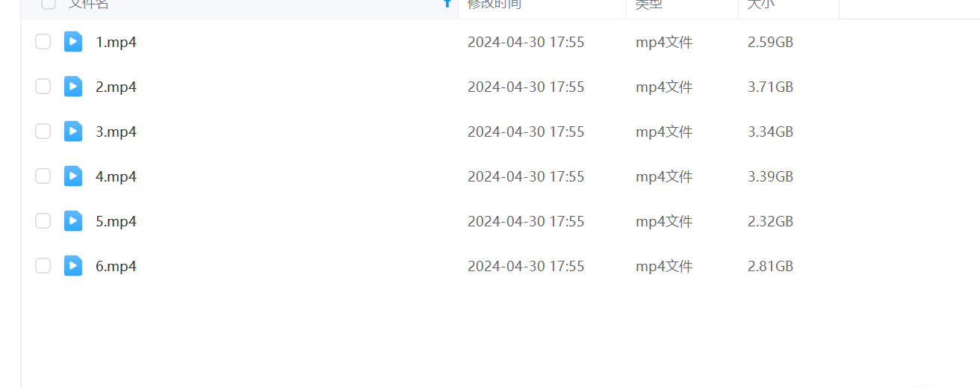The image size is (980, 387).
Task: Tick the checkbox for 1.mp4
Action: (x=43, y=42)
